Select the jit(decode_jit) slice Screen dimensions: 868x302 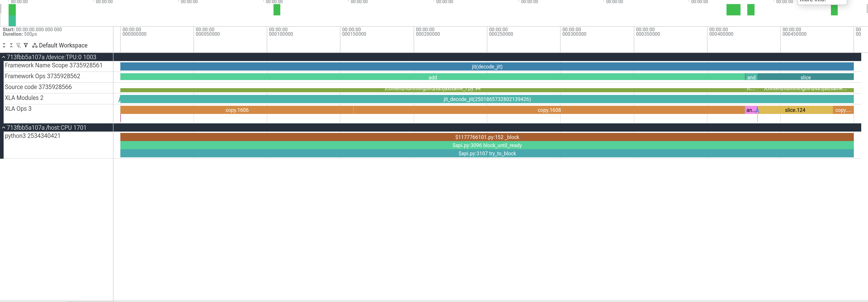[x=487, y=66]
